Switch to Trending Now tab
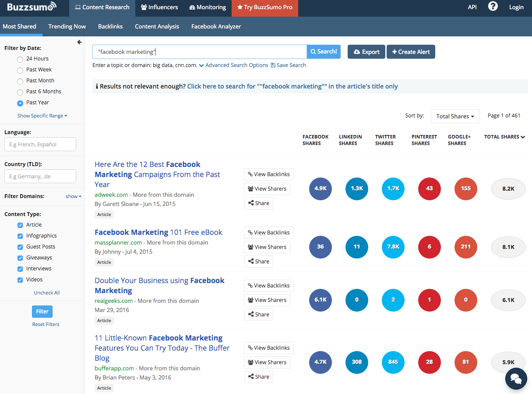This screenshot has height=394, width=532. [67, 26]
